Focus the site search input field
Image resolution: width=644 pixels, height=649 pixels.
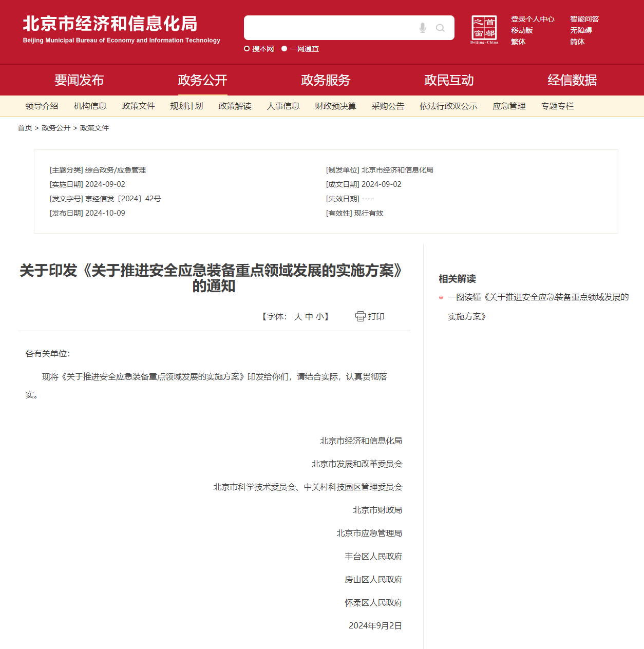[x=329, y=28]
